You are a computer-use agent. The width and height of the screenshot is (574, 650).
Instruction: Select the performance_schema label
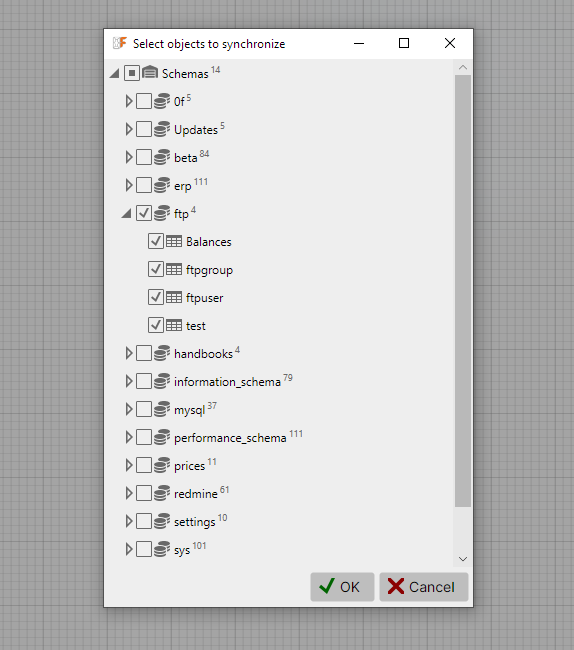point(230,438)
